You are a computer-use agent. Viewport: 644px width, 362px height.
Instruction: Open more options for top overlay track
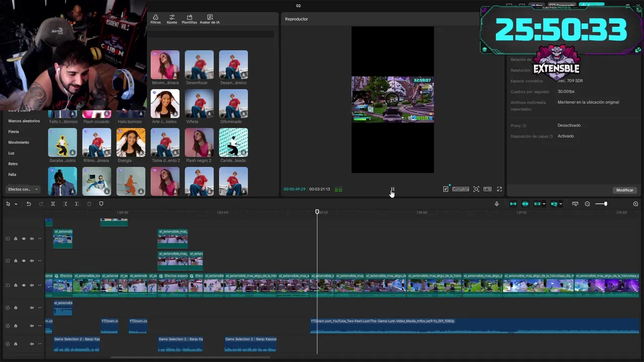pos(40,239)
